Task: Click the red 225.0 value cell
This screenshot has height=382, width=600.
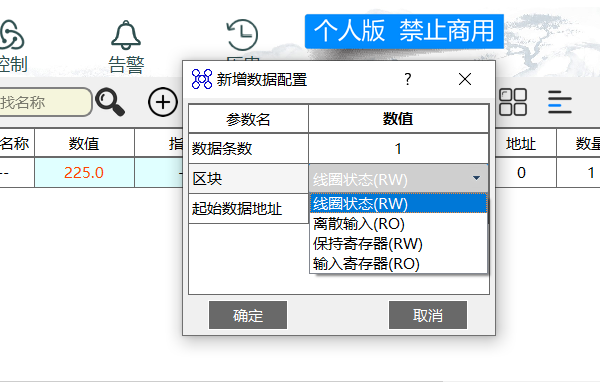Action: pos(84,173)
